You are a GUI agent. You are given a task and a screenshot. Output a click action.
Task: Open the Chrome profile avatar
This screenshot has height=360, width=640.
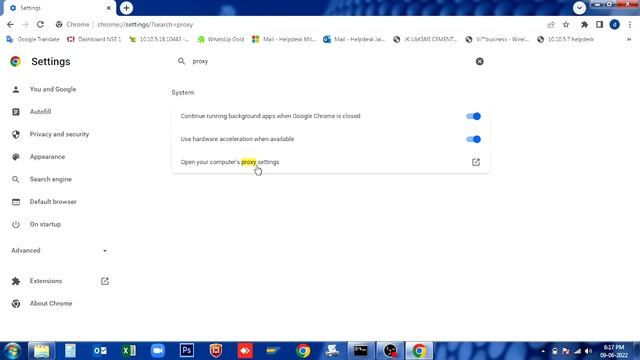[615, 24]
